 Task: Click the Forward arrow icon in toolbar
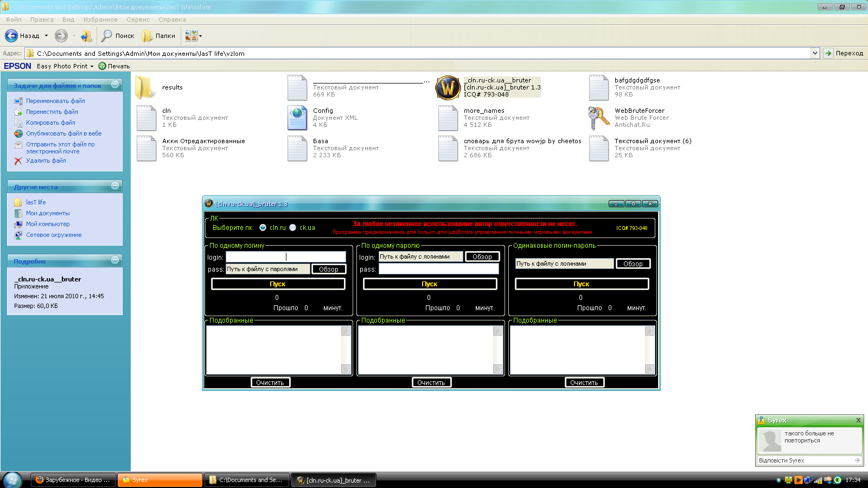61,36
